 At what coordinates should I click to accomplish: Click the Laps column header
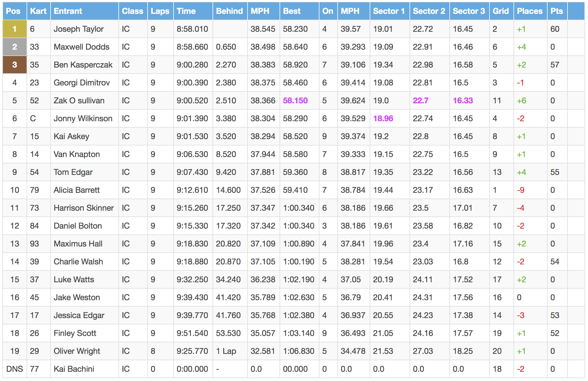(160, 11)
